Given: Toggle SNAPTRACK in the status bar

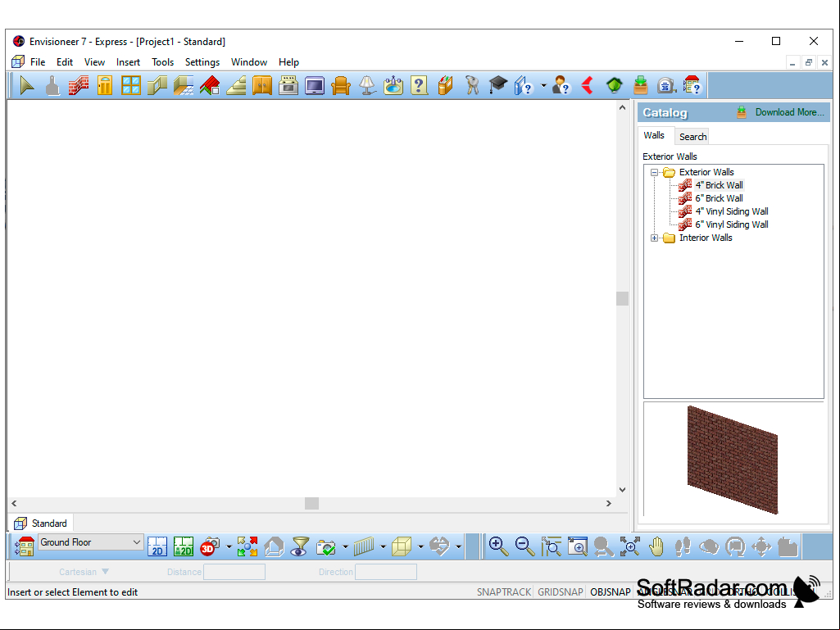Looking at the screenshot, I should (x=503, y=592).
